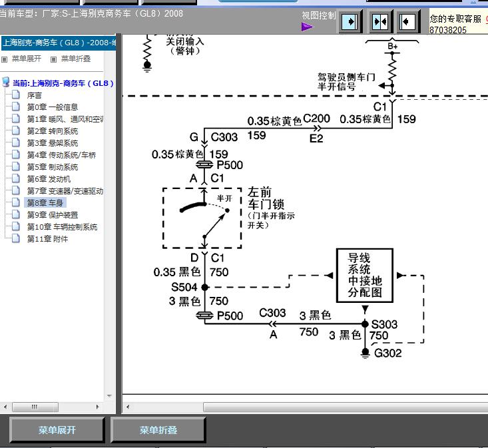Click the view control left-arrow icon
488x448 pixels.
click(x=407, y=22)
